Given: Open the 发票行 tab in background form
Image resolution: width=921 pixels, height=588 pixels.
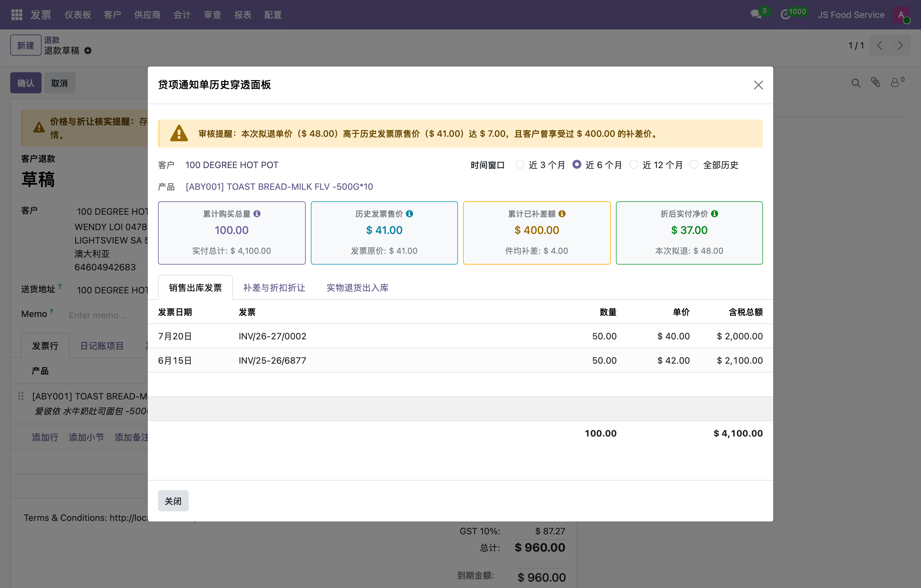Looking at the screenshot, I should pyautogui.click(x=45, y=346).
